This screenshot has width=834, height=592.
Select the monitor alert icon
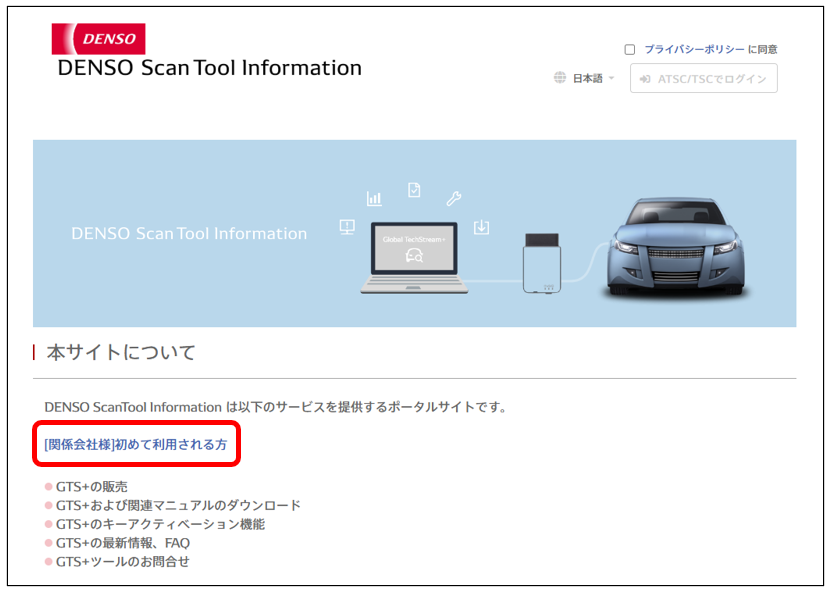(347, 226)
